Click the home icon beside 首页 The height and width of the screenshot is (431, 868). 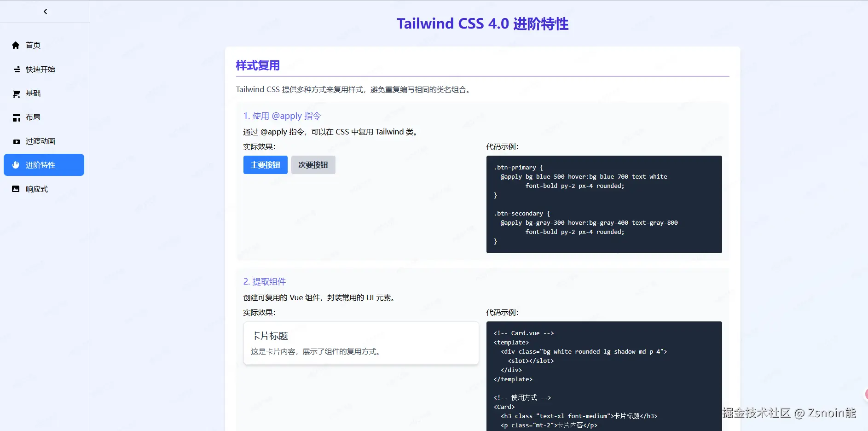(16, 45)
